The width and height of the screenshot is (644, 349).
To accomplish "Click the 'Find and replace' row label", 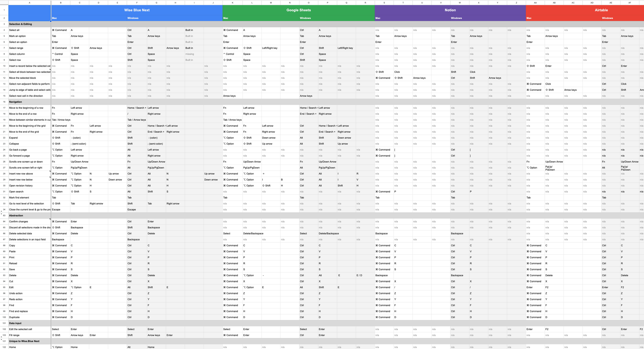I will [19, 311].
